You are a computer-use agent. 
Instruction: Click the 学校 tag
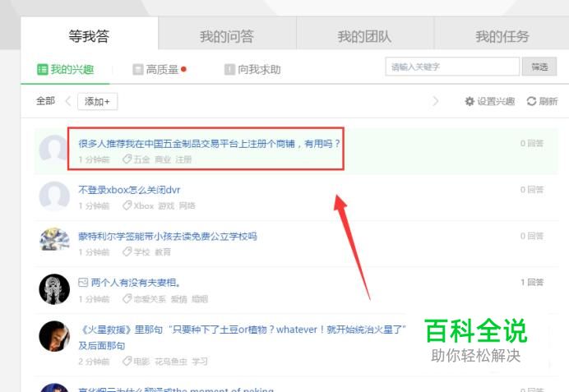[141, 252]
